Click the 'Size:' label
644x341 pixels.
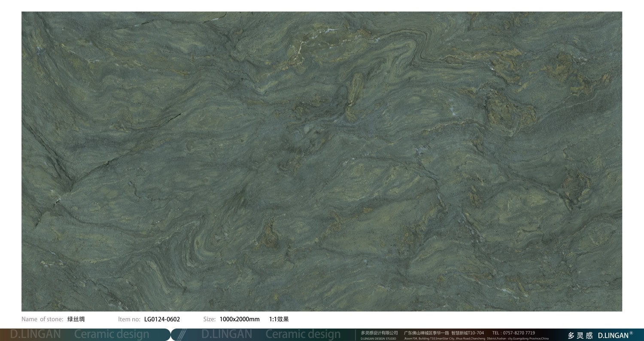[x=210, y=319]
